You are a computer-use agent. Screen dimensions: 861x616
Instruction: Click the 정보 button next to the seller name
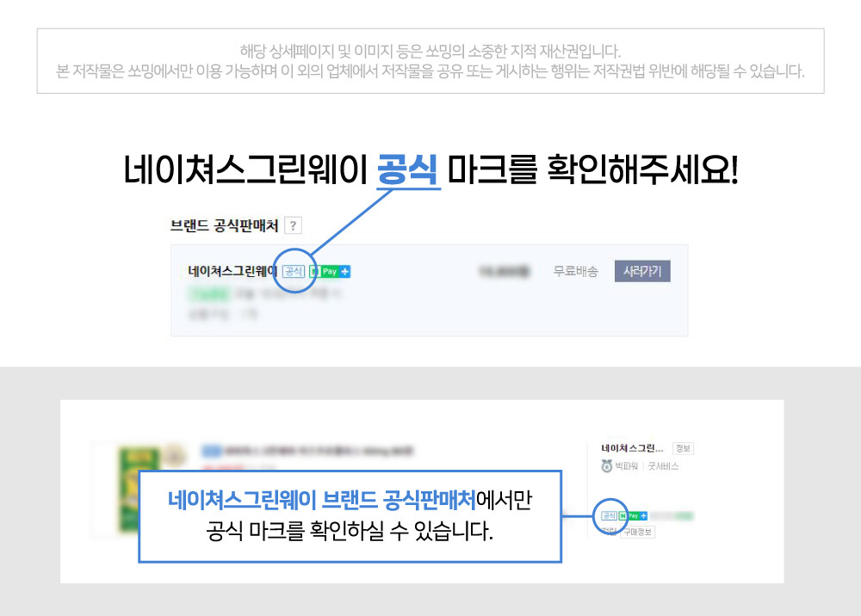683,448
